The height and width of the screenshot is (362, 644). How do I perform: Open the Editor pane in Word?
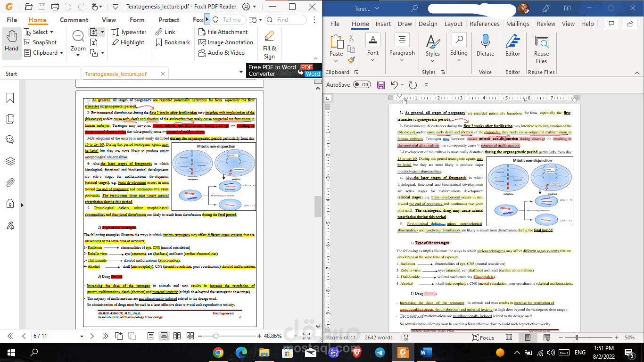click(512, 46)
